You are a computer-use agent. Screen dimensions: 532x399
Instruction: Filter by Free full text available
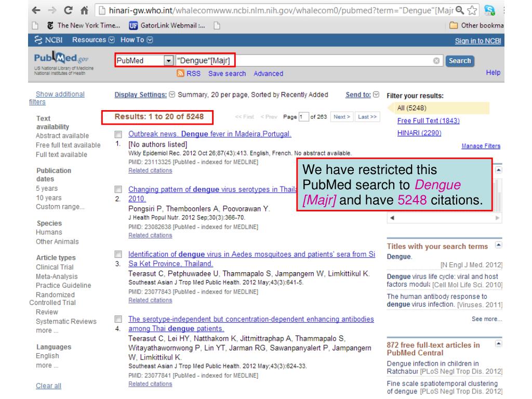(68, 145)
